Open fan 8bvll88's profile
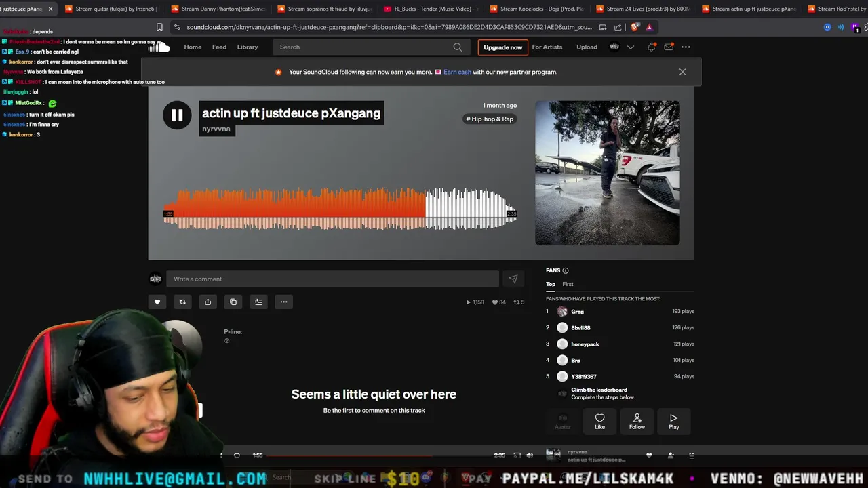 tap(580, 328)
